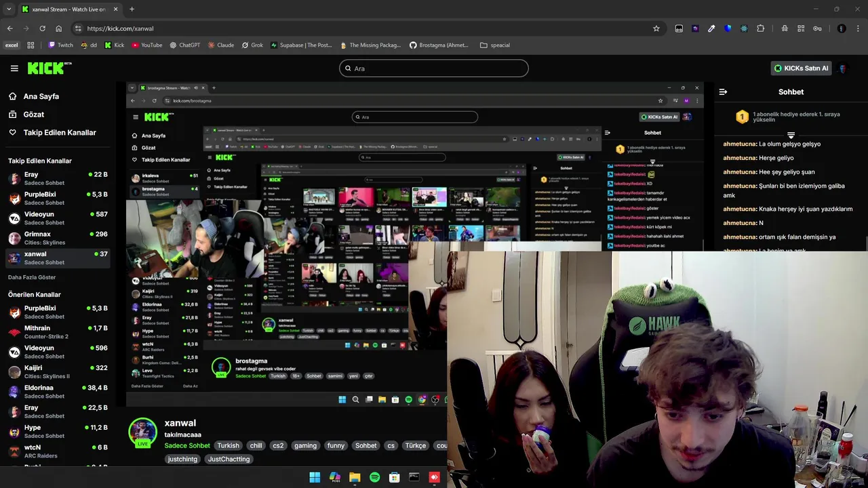Focus the Ara search field
This screenshot has height=488, width=868.
pos(434,68)
